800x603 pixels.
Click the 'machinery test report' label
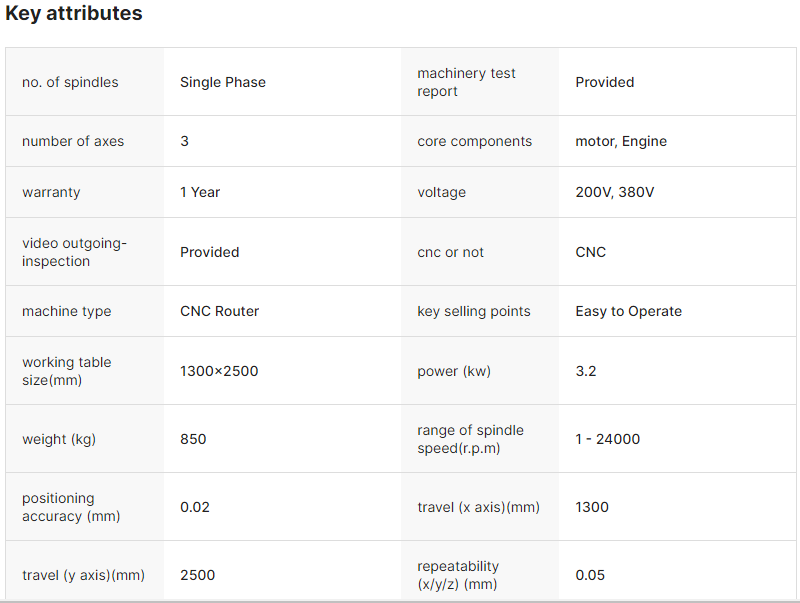(466, 82)
